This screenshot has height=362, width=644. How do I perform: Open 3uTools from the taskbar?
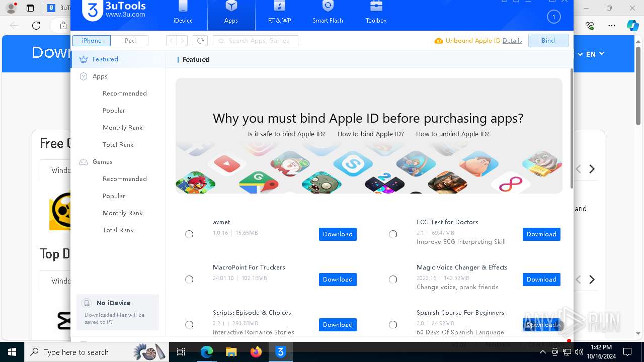click(281, 352)
